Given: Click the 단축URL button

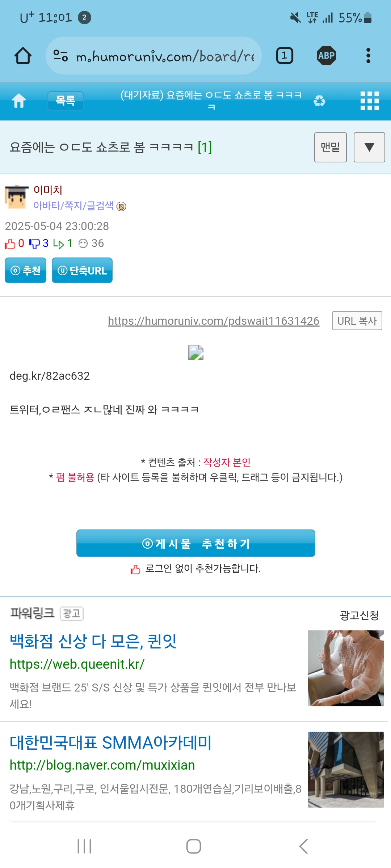Looking at the screenshot, I should pyautogui.click(x=82, y=270).
